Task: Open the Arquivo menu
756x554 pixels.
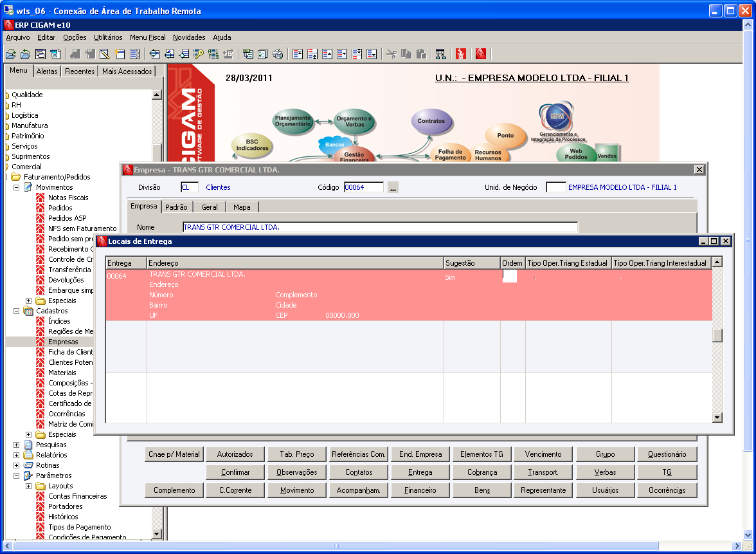Action: (x=18, y=37)
